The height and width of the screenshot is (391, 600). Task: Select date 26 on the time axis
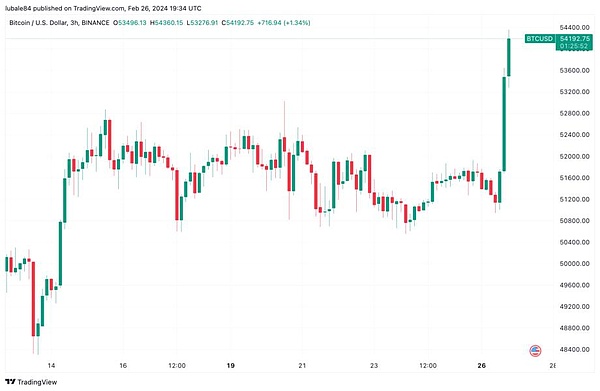tap(481, 366)
